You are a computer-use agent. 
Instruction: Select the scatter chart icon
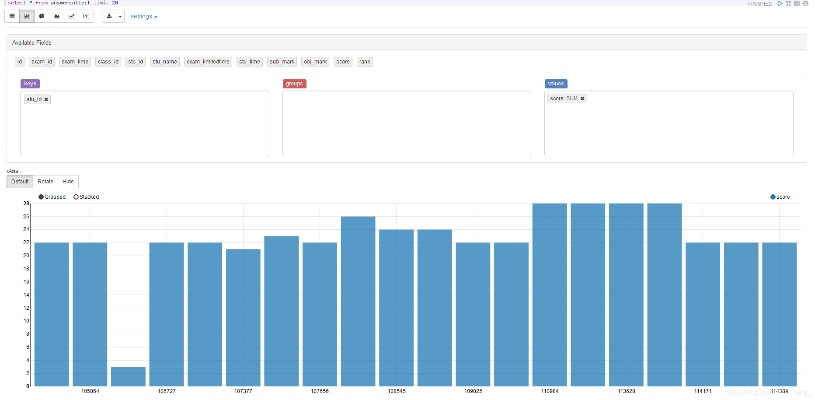(x=85, y=17)
